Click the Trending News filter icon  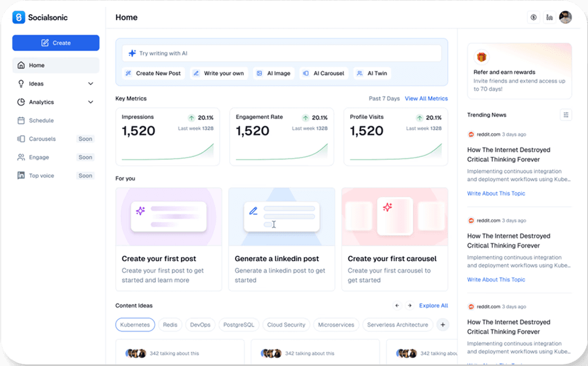point(566,115)
